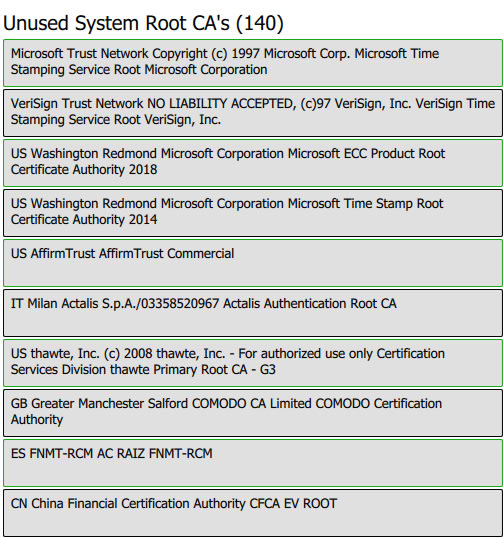Click the 'IT Milan' text in Actalis entry

click(34, 304)
